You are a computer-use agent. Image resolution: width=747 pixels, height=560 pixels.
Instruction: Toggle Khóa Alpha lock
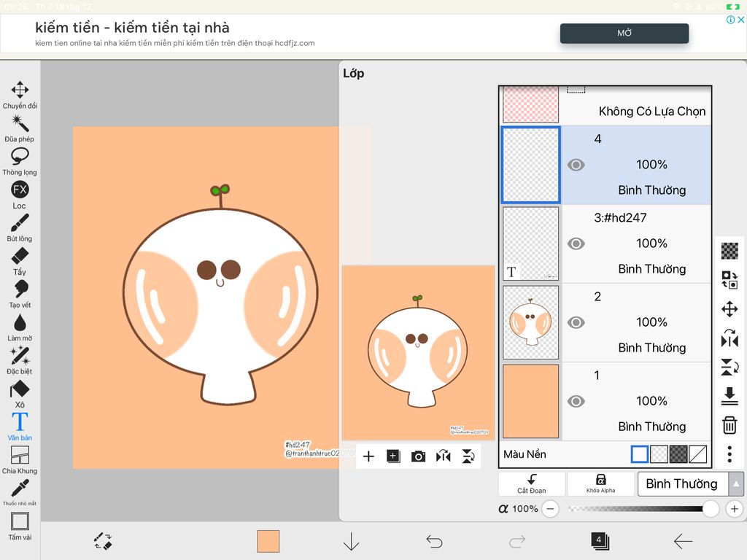[601, 484]
